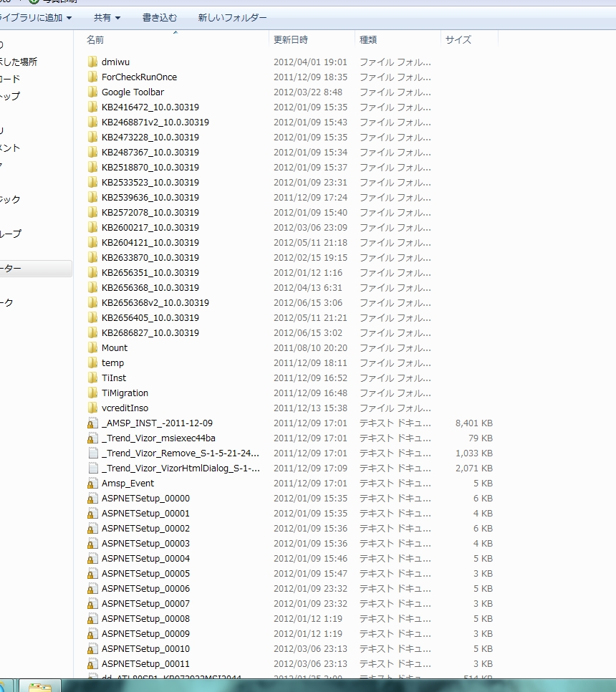Screen dimensions: 616x692
Task: Select the temp folder icon
Action: pyautogui.click(x=92, y=362)
